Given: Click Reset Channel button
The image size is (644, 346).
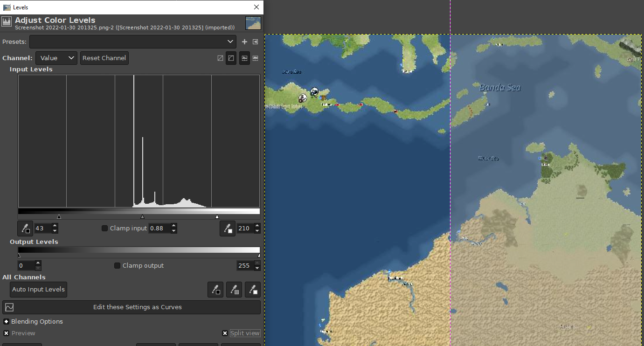Looking at the screenshot, I should (104, 58).
